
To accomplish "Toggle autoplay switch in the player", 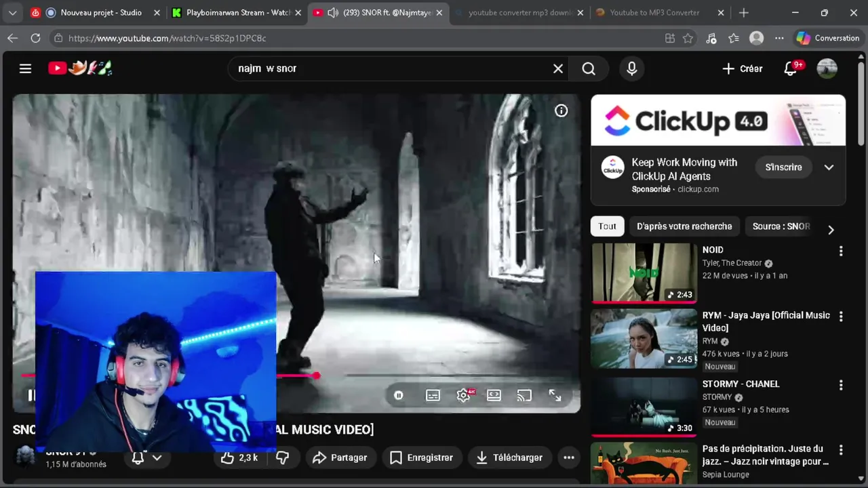I will (x=399, y=395).
